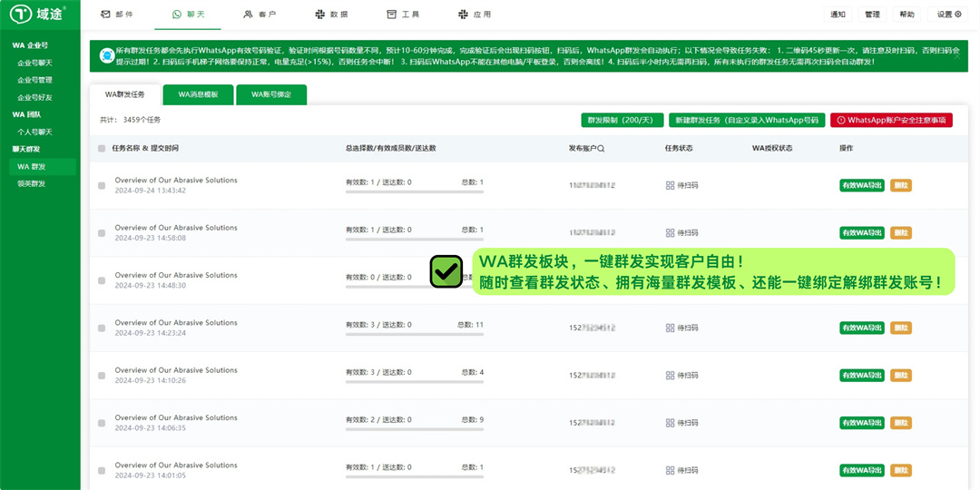This screenshot has width=980, height=490.
Task: Check the task submitted 2024-09-23 14:10:26
Action: click(x=102, y=376)
